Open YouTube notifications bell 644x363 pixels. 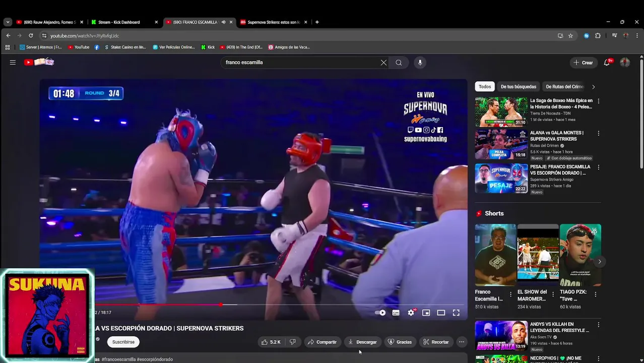(607, 63)
